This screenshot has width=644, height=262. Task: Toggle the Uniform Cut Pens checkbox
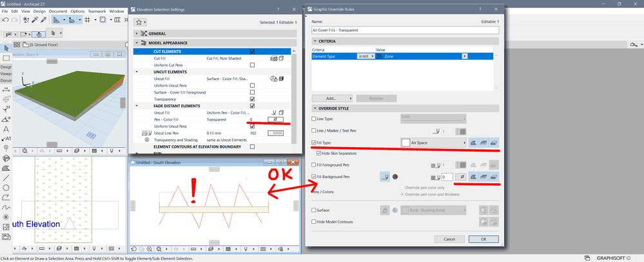coord(252,65)
